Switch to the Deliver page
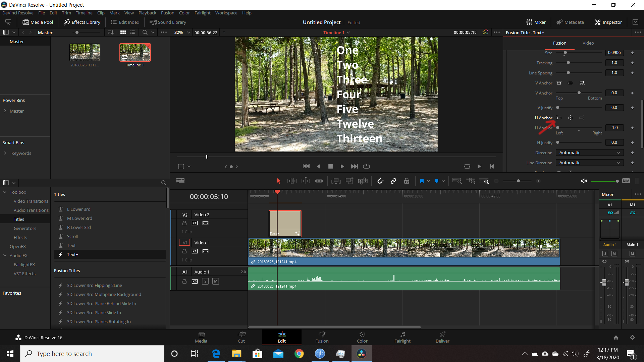The image size is (644, 362). [x=442, y=337]
